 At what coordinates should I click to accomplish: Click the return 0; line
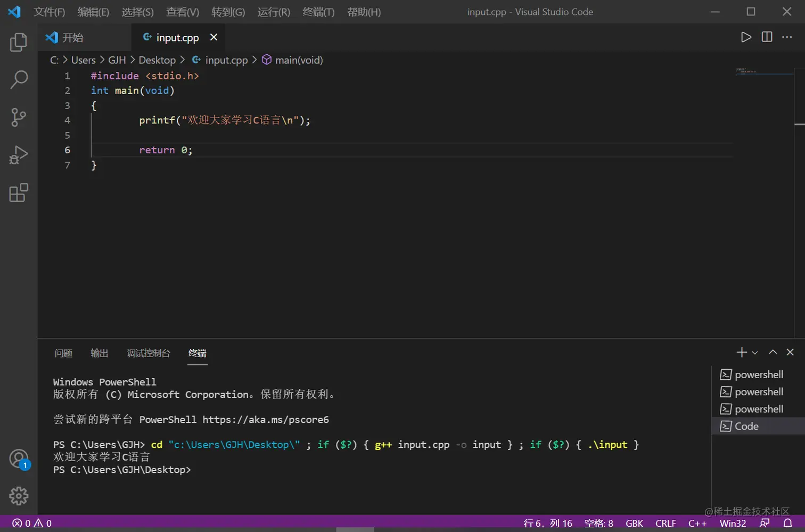(166, 150)
